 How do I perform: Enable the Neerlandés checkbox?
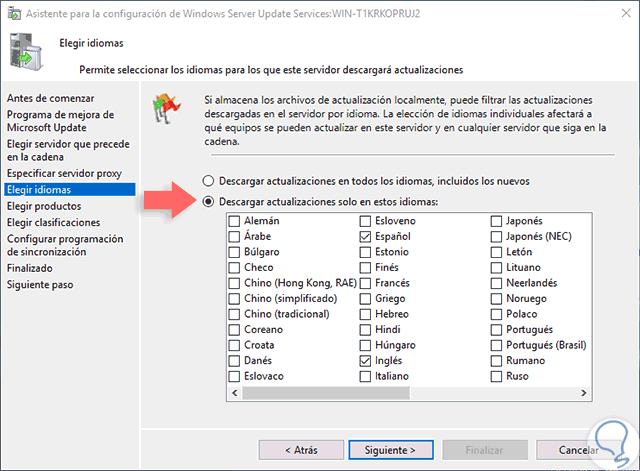pyautogui.click(x=496, y=283)
